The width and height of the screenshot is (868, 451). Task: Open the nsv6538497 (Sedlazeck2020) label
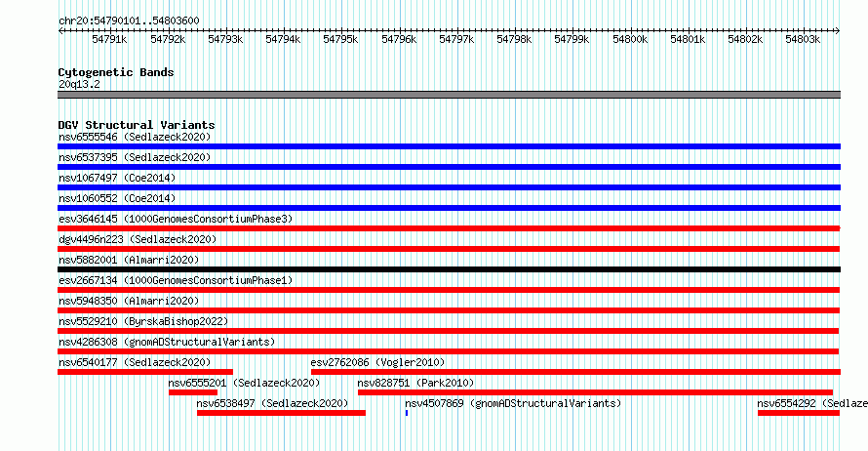click(272, 403)
